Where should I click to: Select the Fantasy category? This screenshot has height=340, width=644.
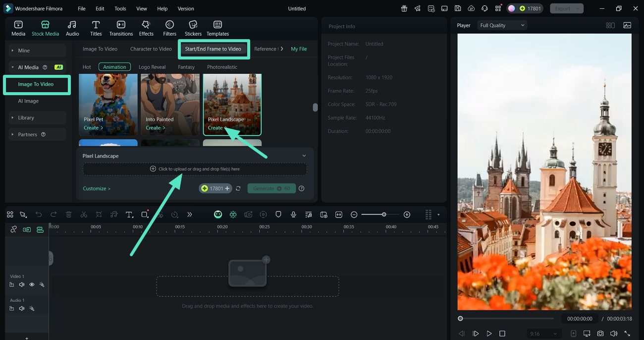pyautogui.click(x=186, y=67)
